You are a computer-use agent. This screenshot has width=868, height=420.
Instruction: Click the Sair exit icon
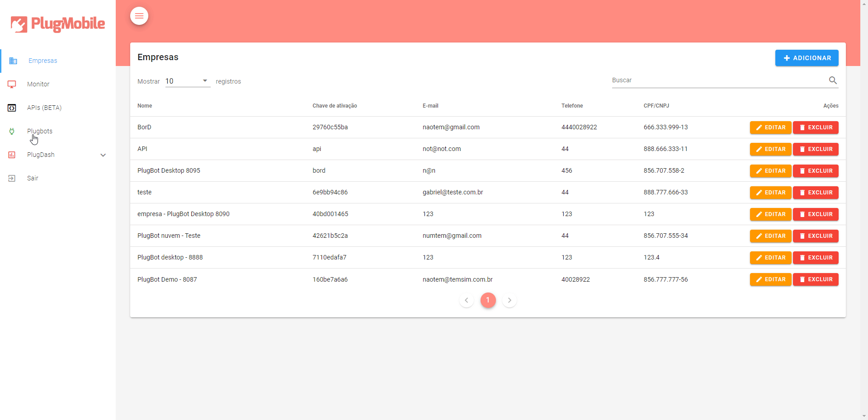point(12,178)
